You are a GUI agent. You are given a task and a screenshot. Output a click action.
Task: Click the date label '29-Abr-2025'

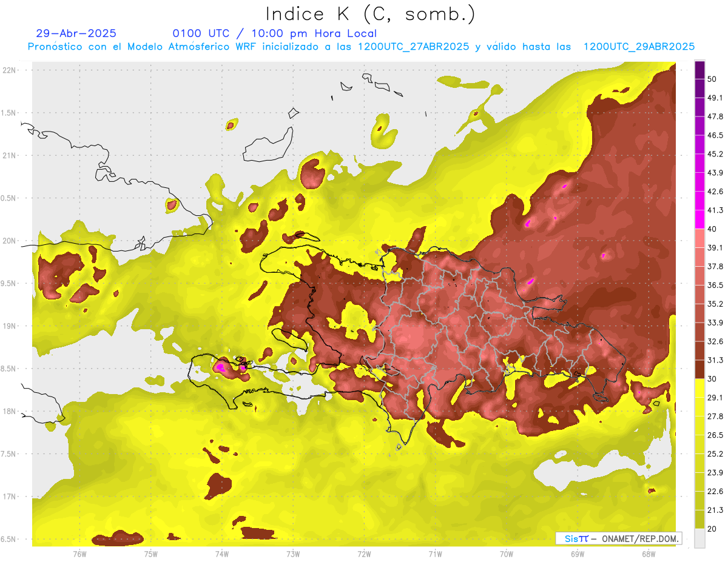[x=76, y=33]
